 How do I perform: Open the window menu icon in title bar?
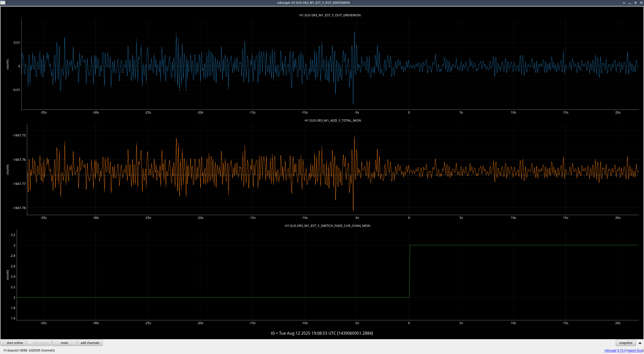[x=3, y=3]
